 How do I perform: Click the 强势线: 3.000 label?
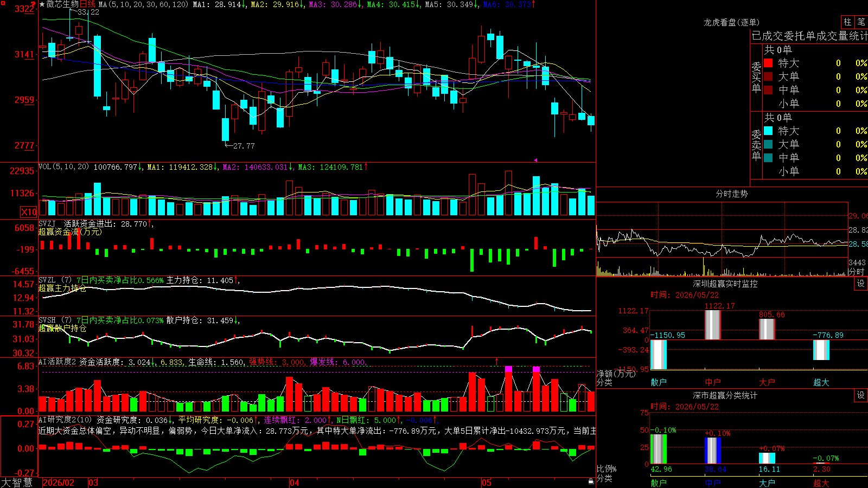(x=278, y=362)
